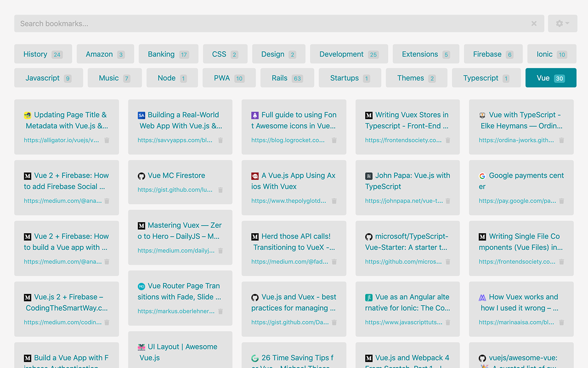
Task: Delete the 'Vue with TypeScript - Elke Heymans' bookmark
Action: (561, 140)
